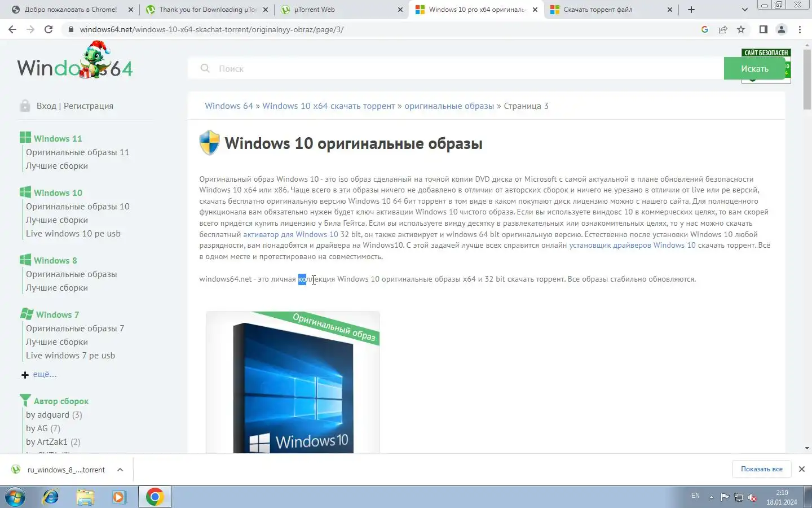
Task: Open the tab search chevron
Action: tap(744, 10)
